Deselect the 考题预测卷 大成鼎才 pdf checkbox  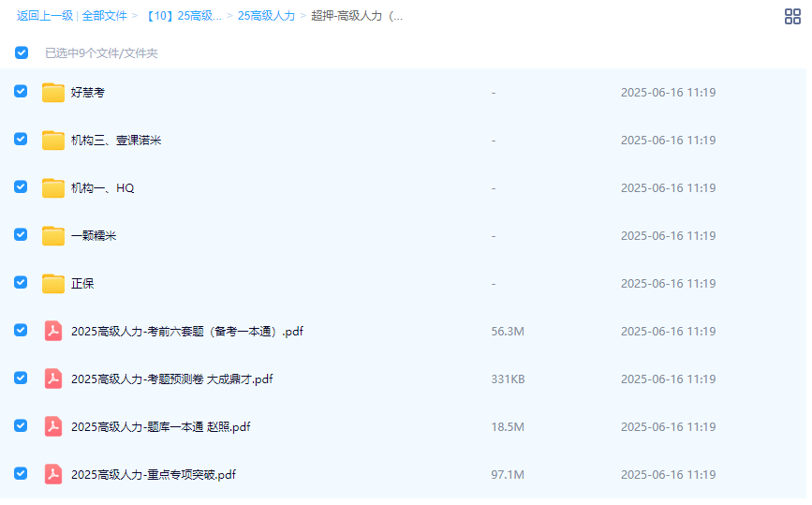coord(21,378)
